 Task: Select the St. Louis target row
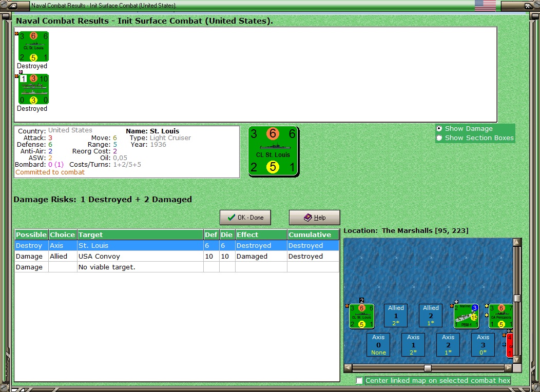[x=177, y=245]
